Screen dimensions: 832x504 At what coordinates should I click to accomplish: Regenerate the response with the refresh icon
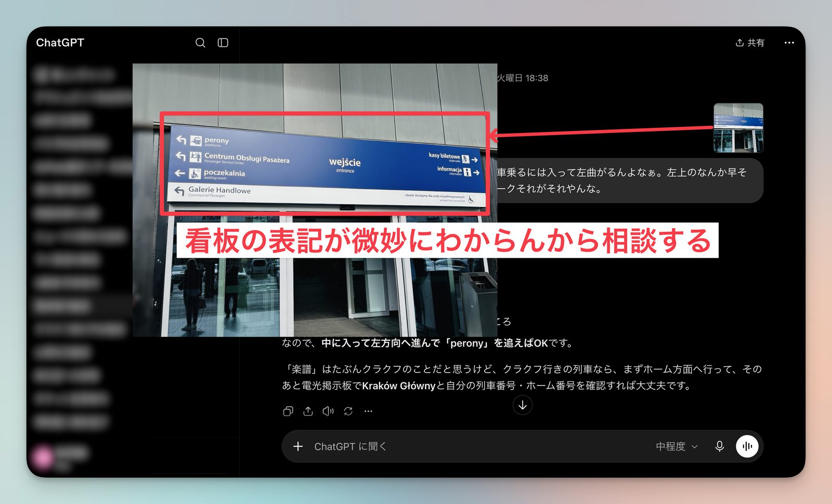(x=348, y=411)
